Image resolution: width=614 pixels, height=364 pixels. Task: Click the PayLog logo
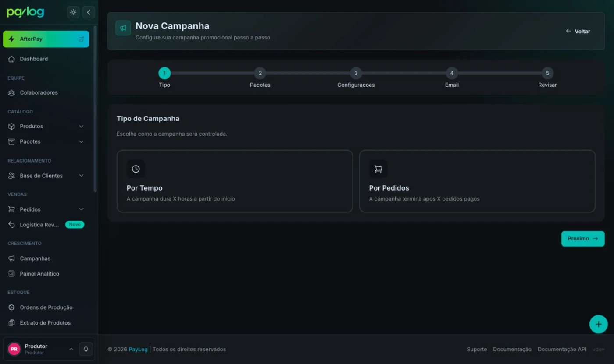pyautogui.click(x=25, y=12)
